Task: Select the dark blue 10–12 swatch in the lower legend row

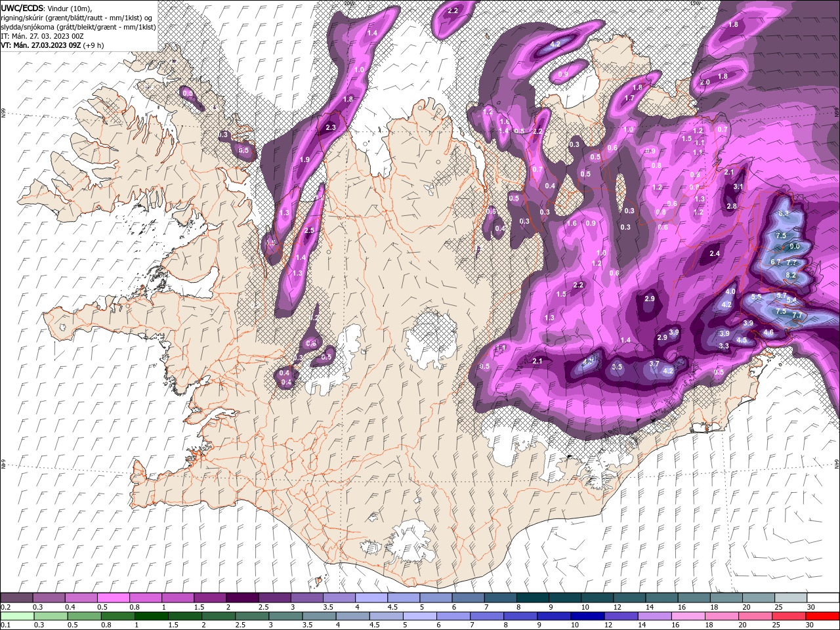Action: (x=587, y=616)
